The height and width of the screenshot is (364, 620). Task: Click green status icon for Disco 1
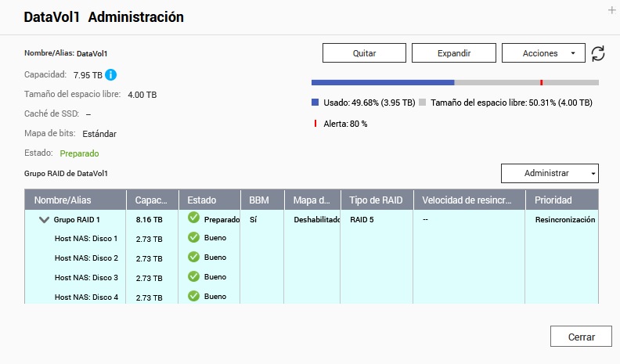[x=193, y=238]
